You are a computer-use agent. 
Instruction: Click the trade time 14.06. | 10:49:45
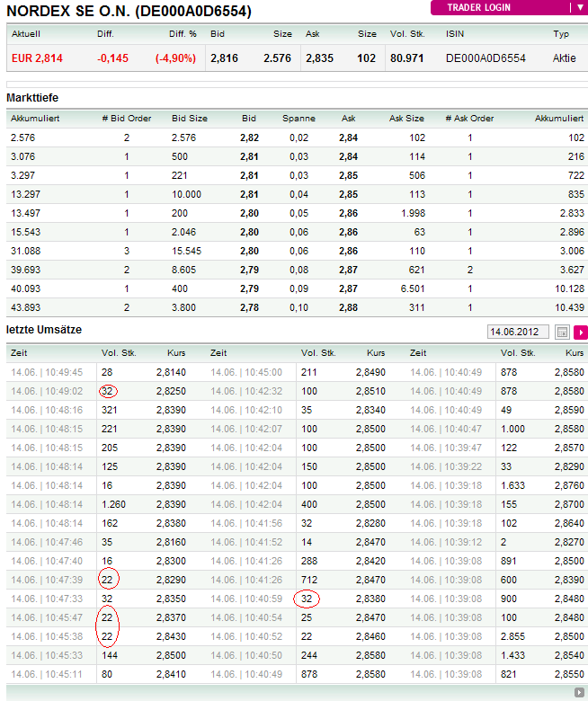47,372
